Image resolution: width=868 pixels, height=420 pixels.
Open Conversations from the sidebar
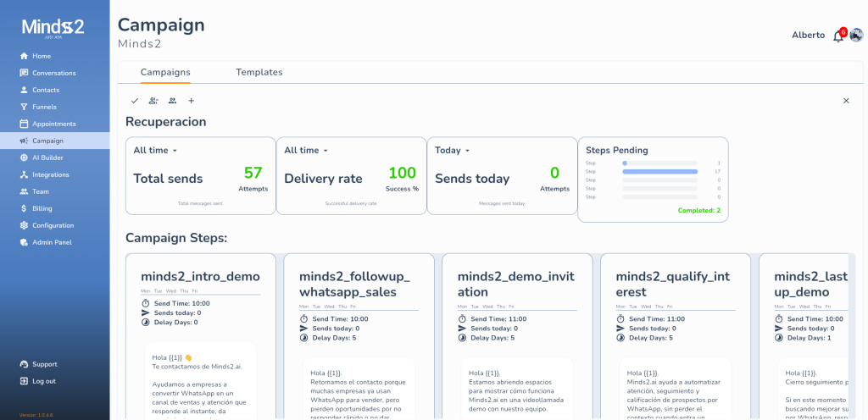[53, 73]
